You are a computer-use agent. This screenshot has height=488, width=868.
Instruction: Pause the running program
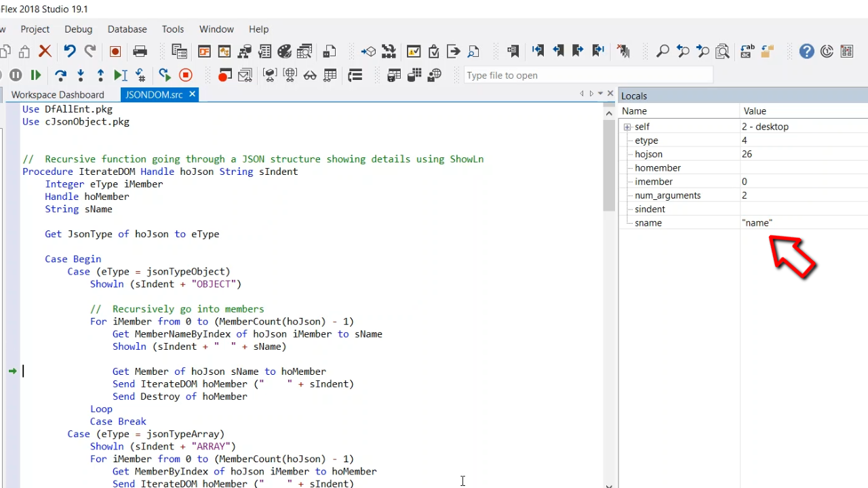(x=16, y=75)
